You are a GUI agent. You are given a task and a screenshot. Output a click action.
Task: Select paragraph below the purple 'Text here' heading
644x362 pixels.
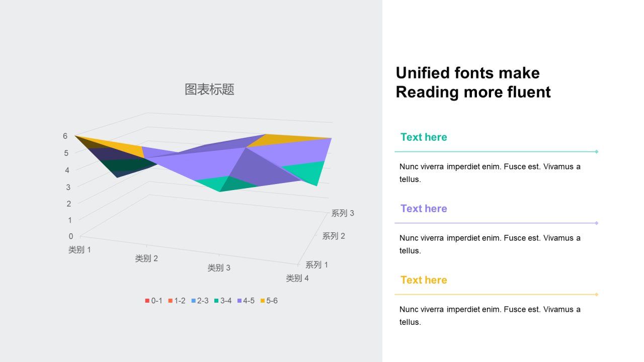(x=490, y=244)
